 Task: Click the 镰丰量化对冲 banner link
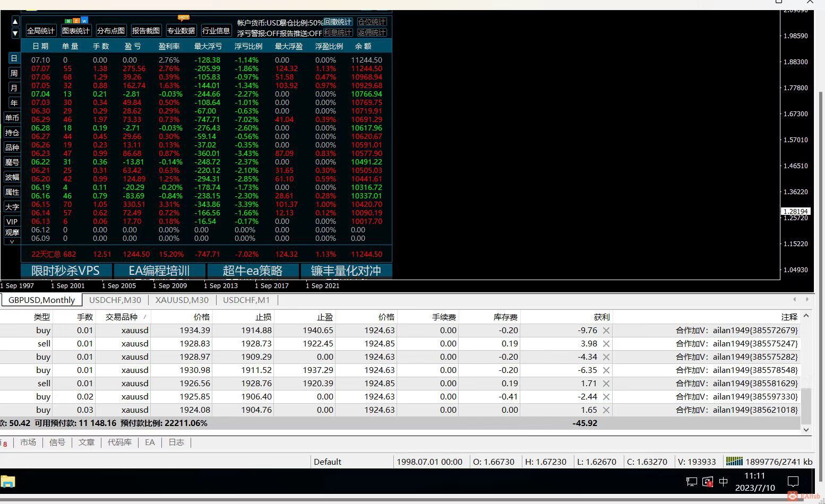(346, 271)
